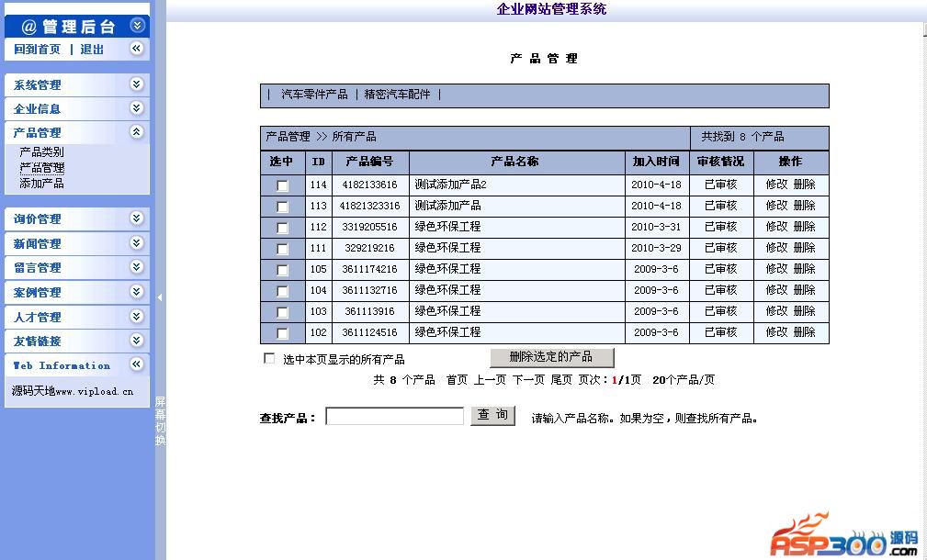Screen dimensions: 927x560
Task: Expand the 案例管理 menu section
Action: coord(137,292)
